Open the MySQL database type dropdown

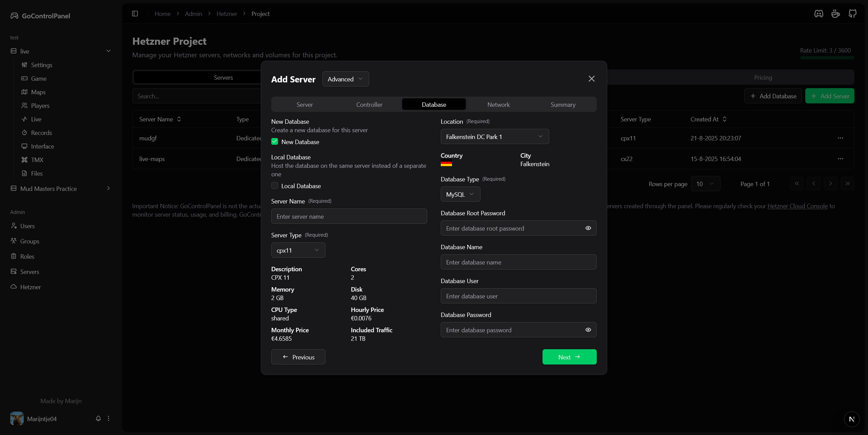(x=460, y=194)
